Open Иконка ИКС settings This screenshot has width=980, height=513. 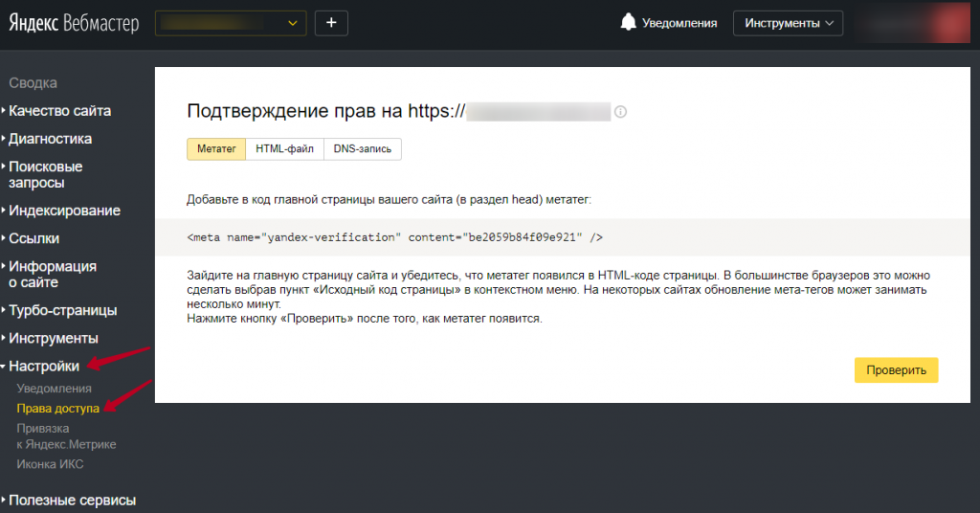[50, 464]
